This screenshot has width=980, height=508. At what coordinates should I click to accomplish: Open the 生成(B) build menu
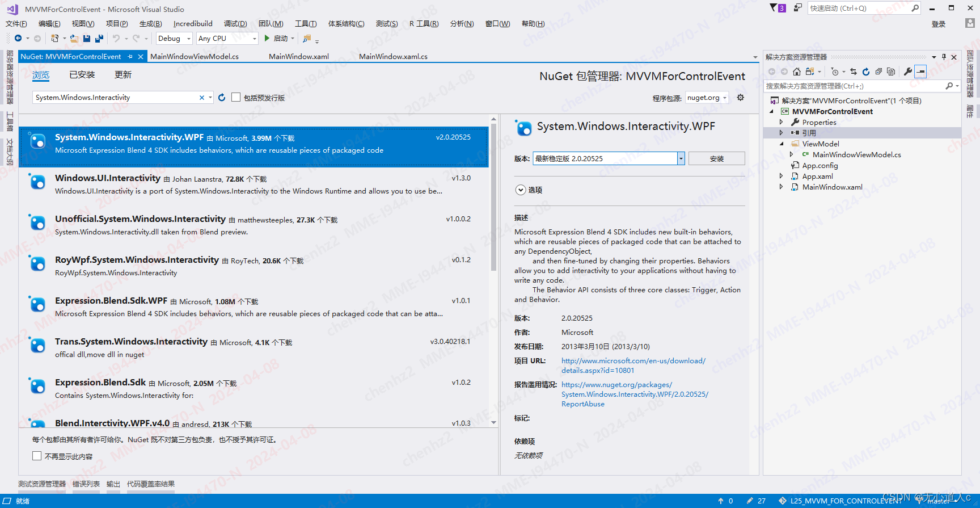click(x=150, y=24)
